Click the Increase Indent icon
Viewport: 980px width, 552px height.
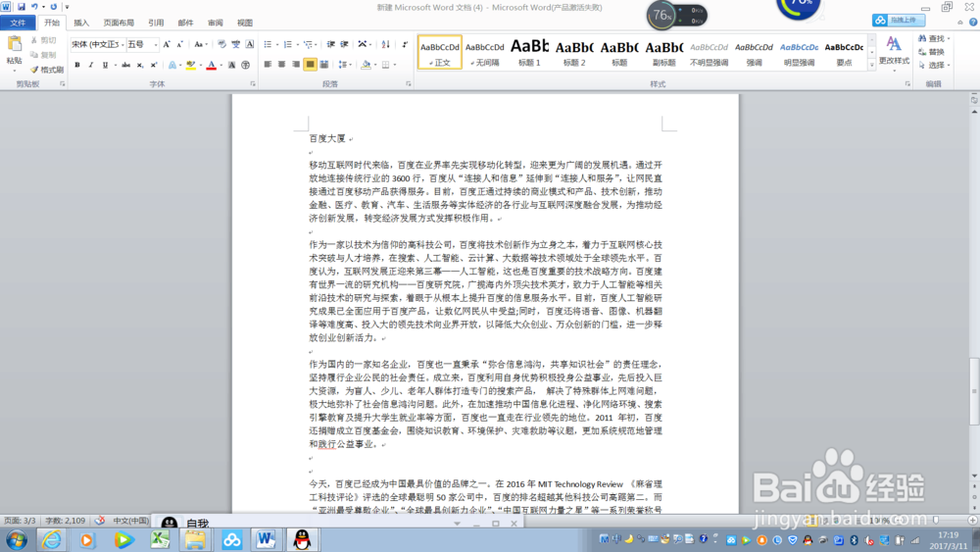point(344,44)
